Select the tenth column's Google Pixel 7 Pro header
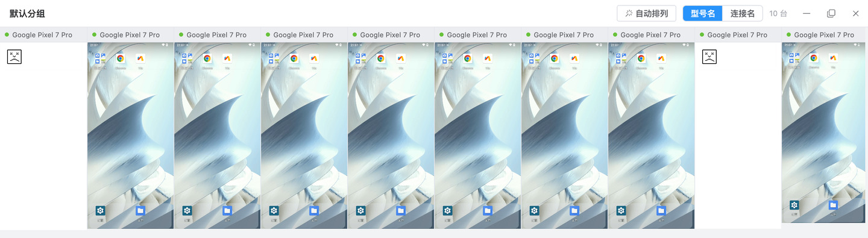 pos(825,35)
